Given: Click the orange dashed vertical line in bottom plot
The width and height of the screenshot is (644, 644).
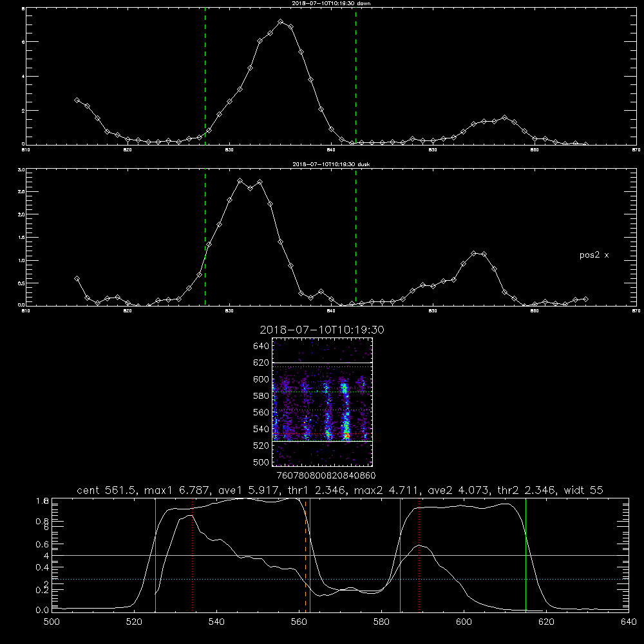Looking at the screenshot, I should [305, 555].
